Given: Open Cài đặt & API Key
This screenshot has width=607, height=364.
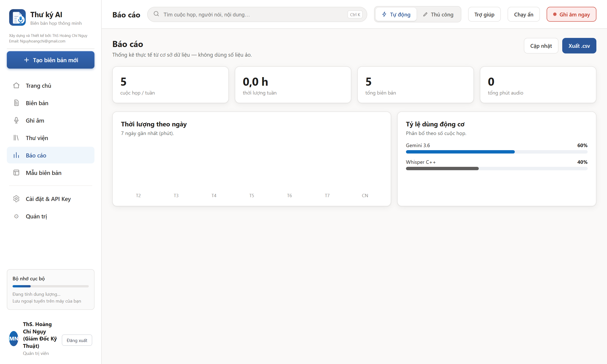Looking at the screenshot, I should (51, 199).
